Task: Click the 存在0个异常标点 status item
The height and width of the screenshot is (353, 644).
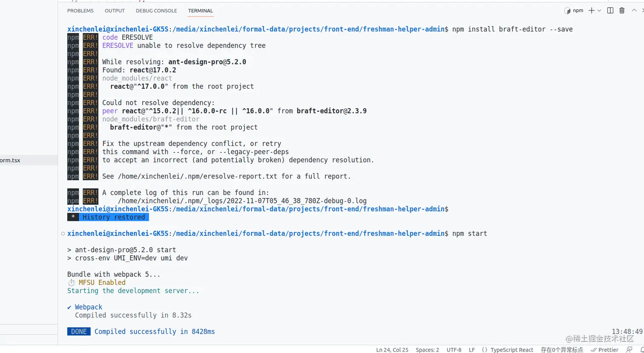Action: [x=562, y=350]
